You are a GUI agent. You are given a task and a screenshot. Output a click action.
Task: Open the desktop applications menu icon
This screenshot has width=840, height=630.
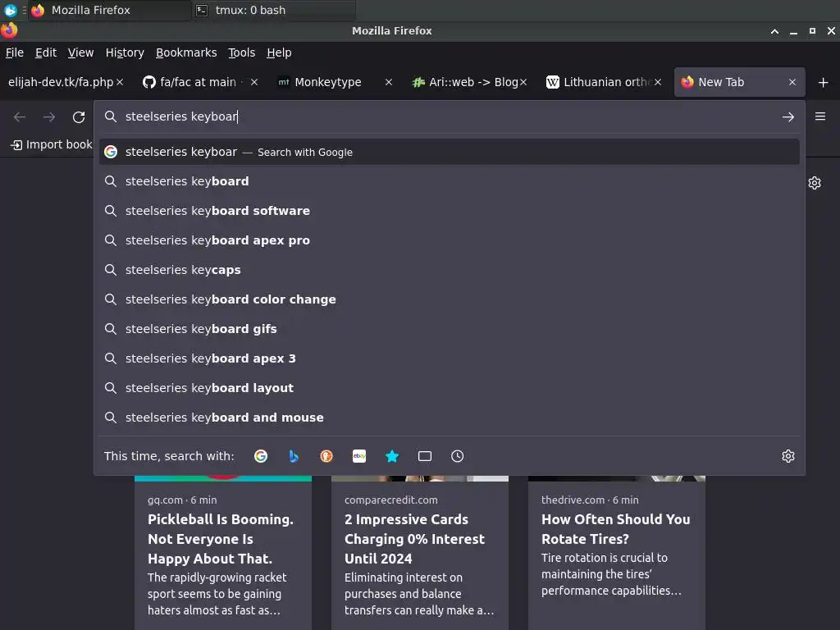(10, 10)
